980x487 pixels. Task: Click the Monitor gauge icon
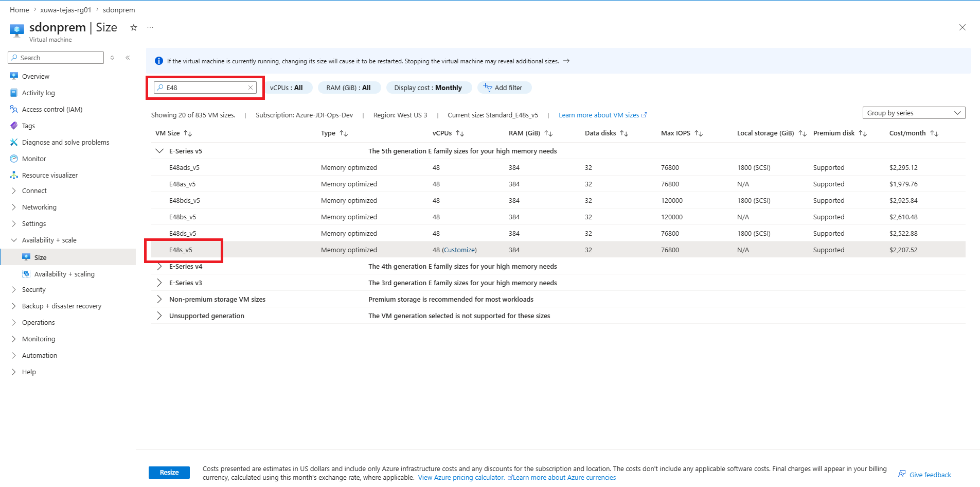14,159
